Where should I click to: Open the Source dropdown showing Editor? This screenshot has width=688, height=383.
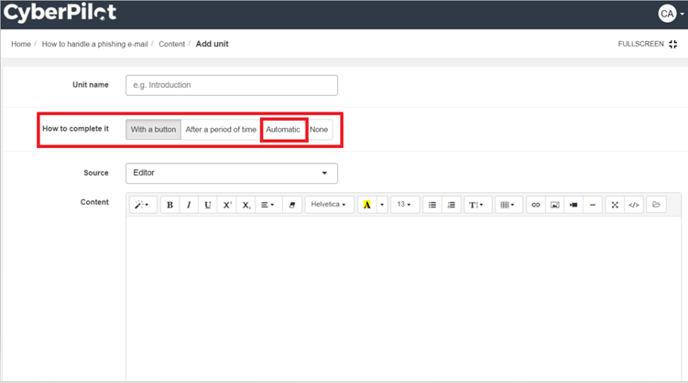[232, 173]
